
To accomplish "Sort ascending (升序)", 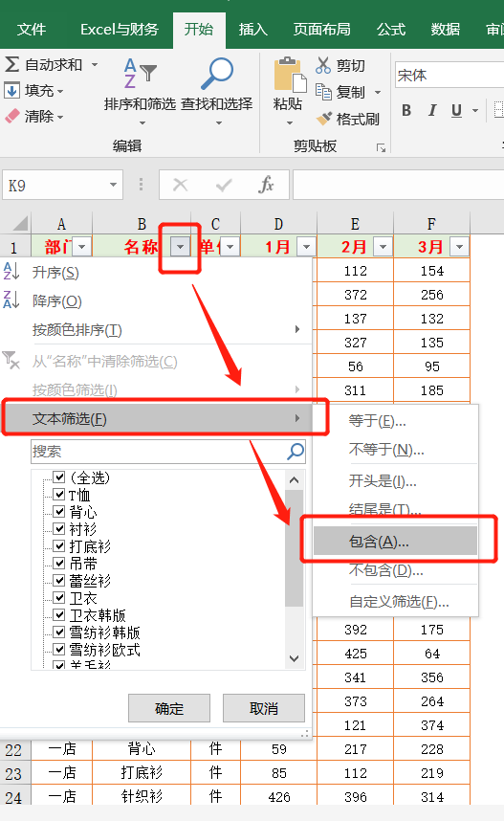I will 56,273.
